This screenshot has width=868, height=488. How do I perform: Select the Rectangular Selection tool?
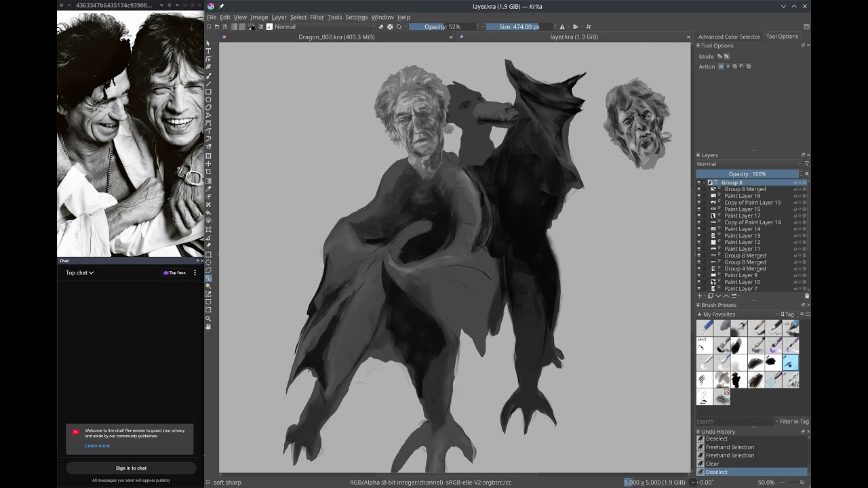208,255
